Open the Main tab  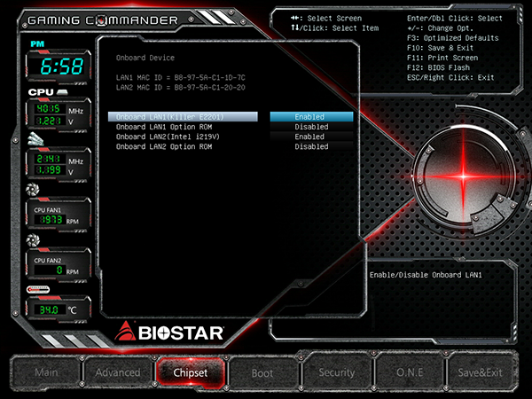point(46,372)
